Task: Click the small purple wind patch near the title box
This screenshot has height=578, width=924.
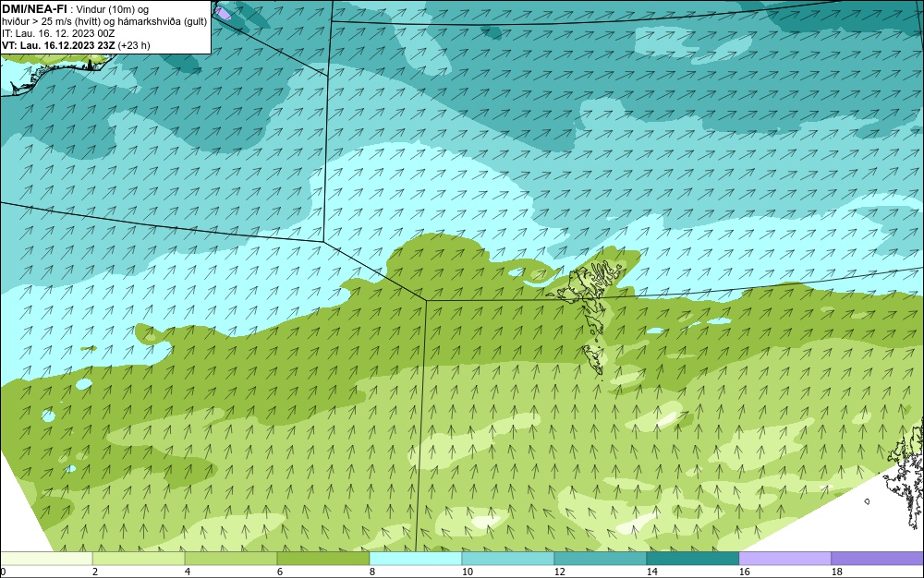Action: pyautogui.click(x=223, y=12)
